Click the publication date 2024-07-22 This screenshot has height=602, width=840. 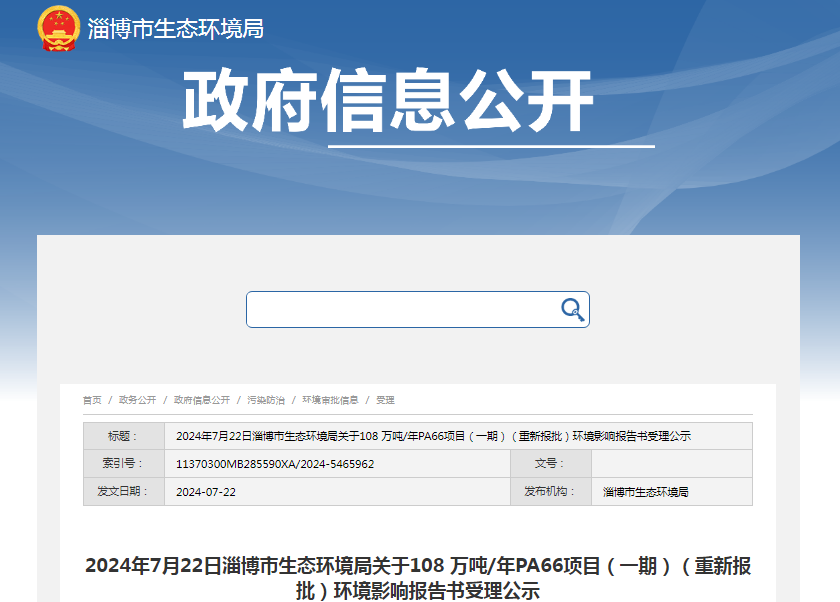[206, 492]
